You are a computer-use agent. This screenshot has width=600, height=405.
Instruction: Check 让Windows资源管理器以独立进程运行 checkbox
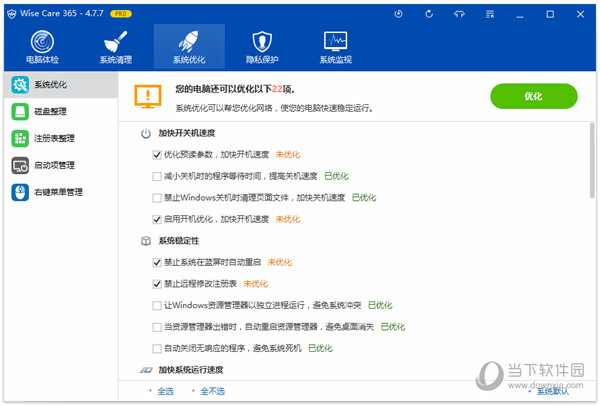[x=157, y=305]
